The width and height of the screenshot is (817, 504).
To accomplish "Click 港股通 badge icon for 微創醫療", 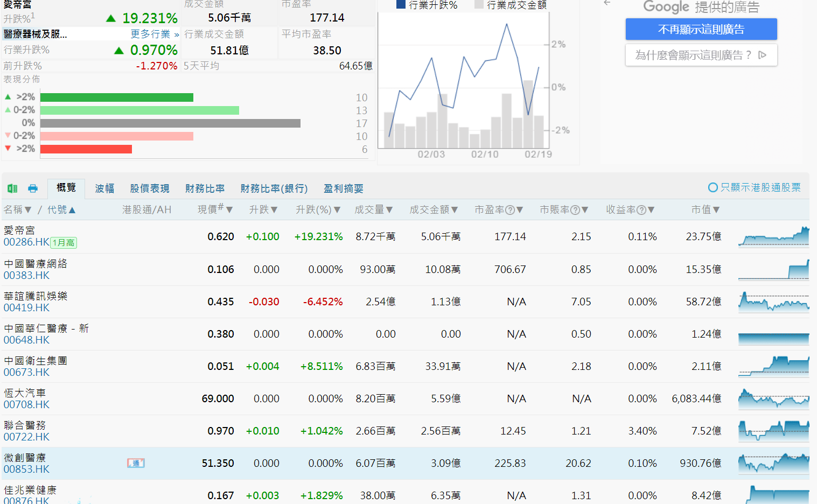I will (136, 463).
